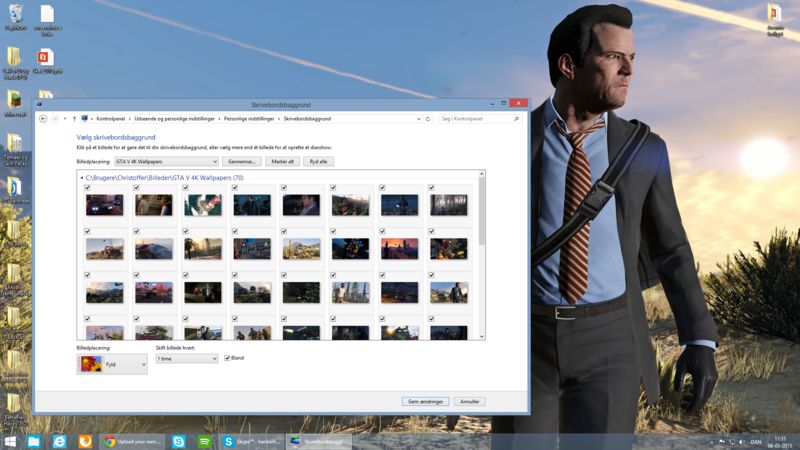
Task: Select the top-right desktop icon
Action: pos(775,20)
